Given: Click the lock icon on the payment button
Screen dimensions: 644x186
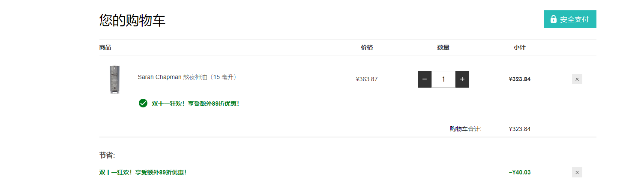Looking at the screenshot, I should click(x=553, y=19).
